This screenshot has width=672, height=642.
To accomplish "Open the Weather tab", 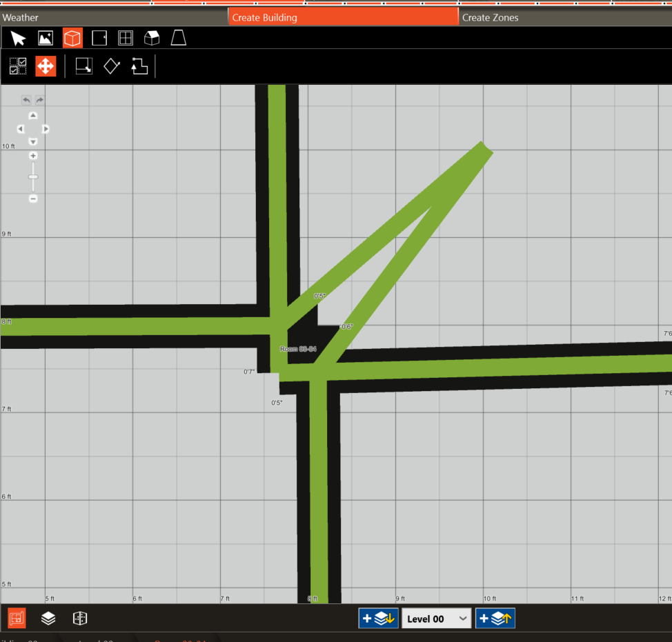I will (x=114, y=17).
